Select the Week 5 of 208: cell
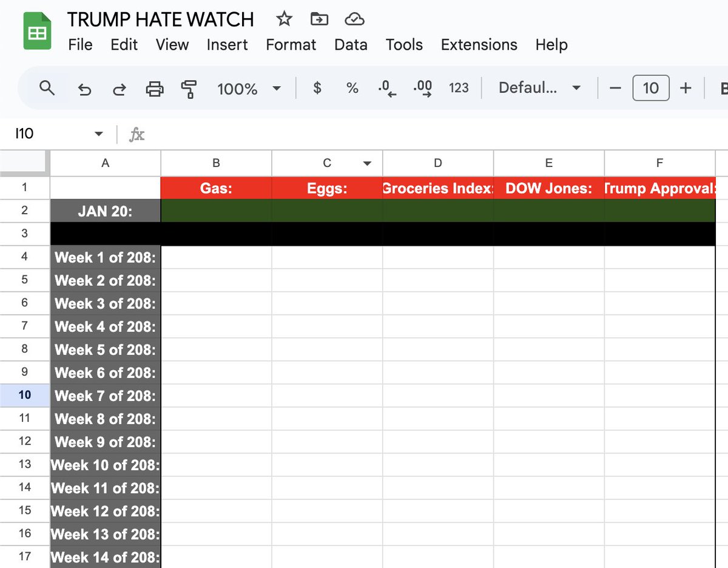The height and width of the screenshot is (568, 728). click(106, 350)
